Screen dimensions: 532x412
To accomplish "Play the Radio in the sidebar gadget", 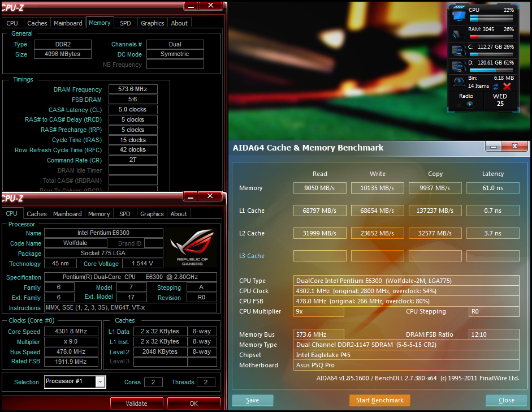I will tap(469, 104).
